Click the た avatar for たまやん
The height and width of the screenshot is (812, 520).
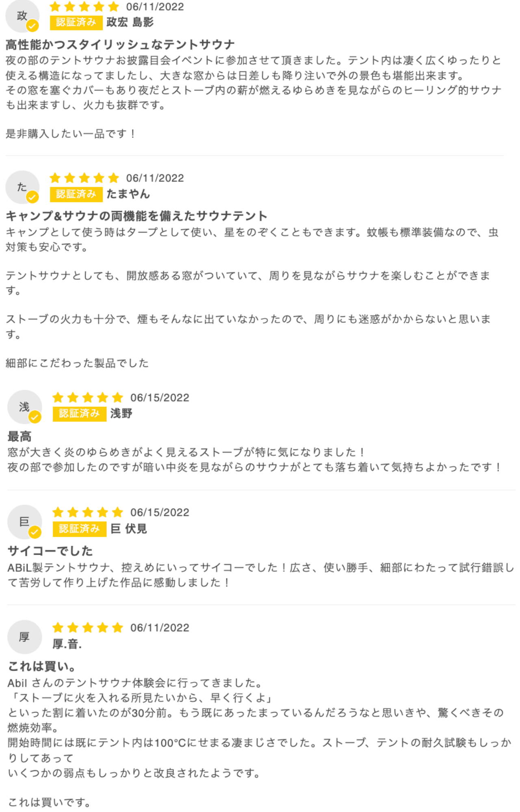click(x=22, y=187)
